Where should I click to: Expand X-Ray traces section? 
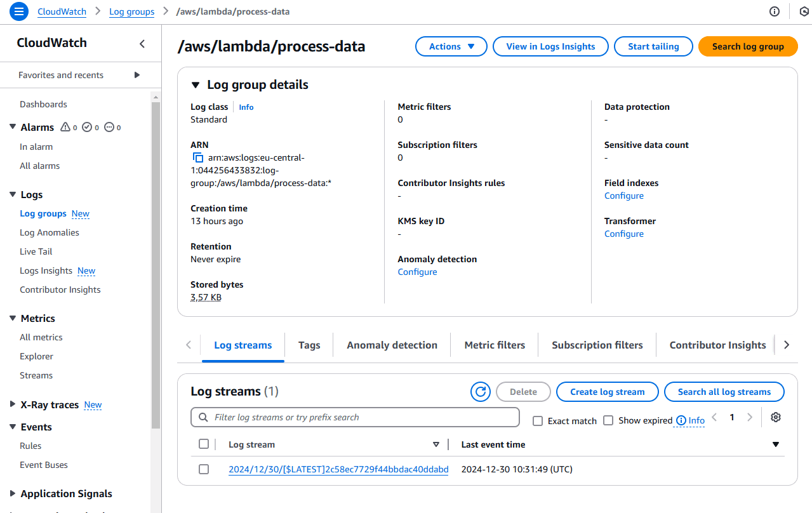coord(13,404)
